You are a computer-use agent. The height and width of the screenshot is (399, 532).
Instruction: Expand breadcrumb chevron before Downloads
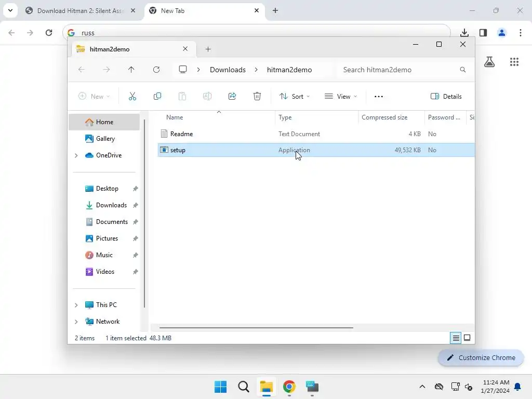pyautogui.click(x=198, y=70)
